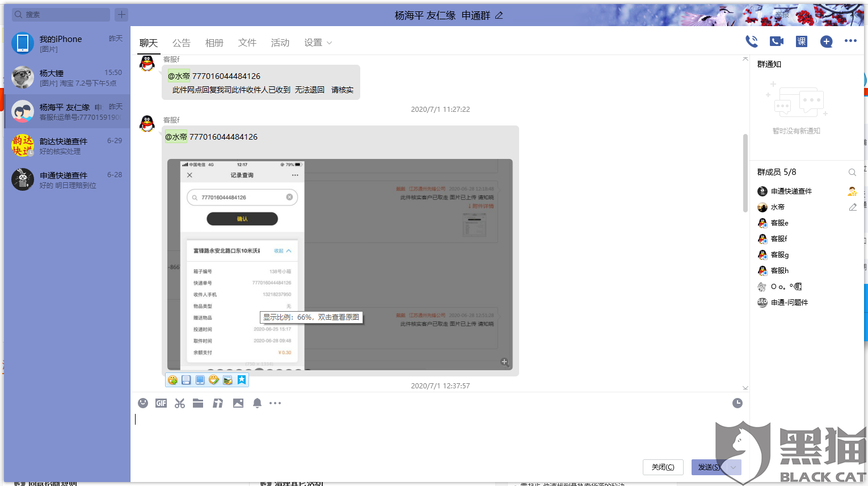
Task: Click the 发送 send button
Action: [x=708, y=467]
